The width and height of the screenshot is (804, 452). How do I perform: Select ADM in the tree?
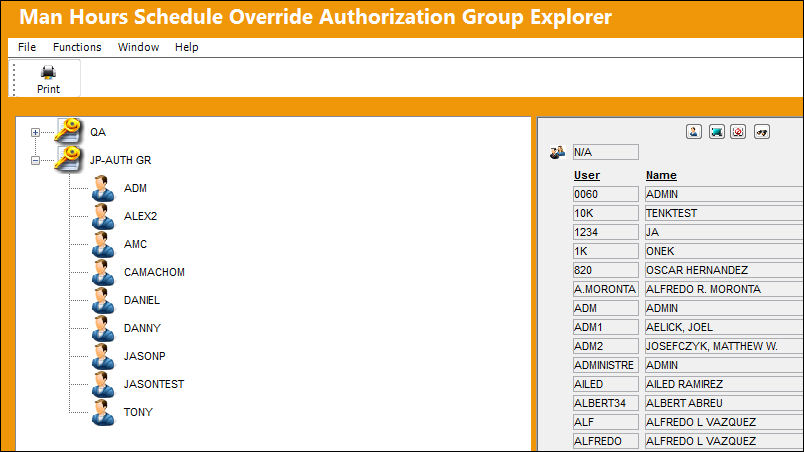coord(135,188)
